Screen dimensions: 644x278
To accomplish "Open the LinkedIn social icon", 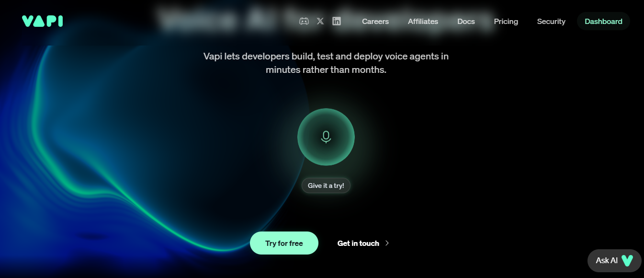I will click(x=337, y=21).
